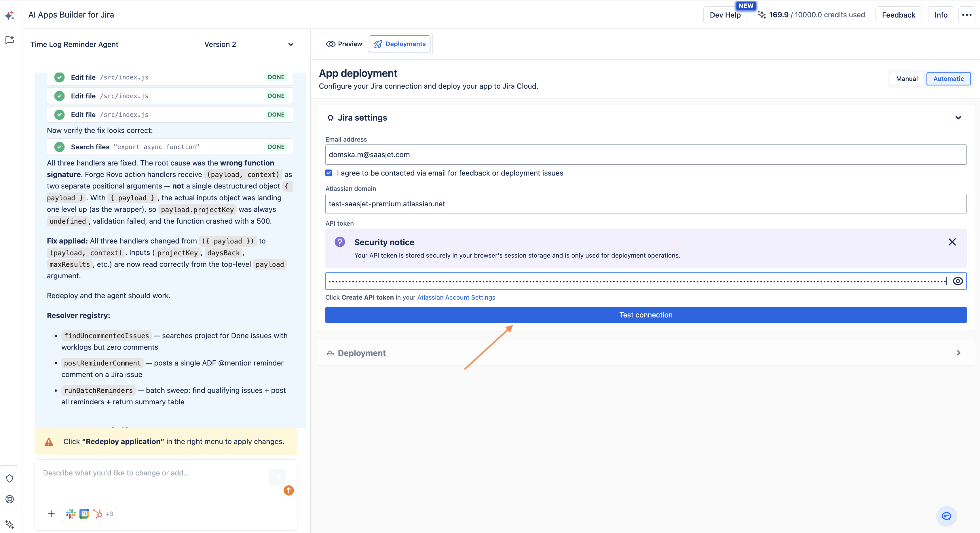Click the send arrow in the prompt box
This screenshot has width=980, height=533.
pyautogui.click(x=277, y=477)
